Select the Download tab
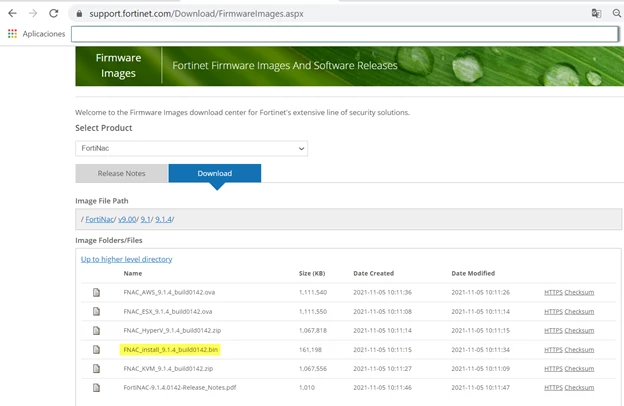 (215, 173)
